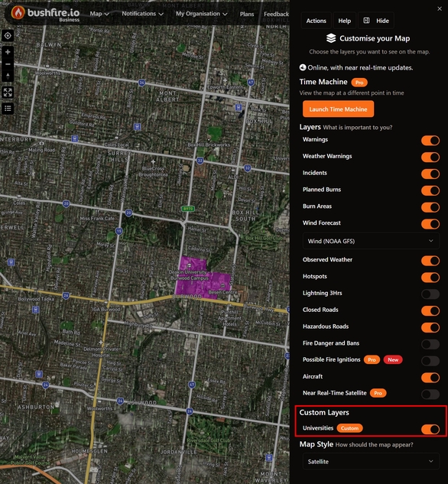Enable Near Real-Time Satellite layer
448x484 pixels.
[x=430, y=394]
